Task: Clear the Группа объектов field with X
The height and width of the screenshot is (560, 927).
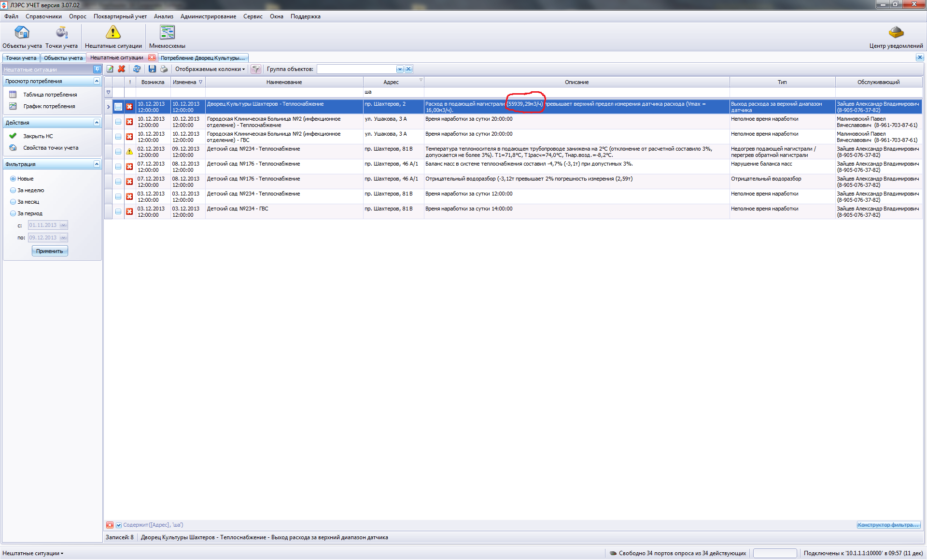Action: pos(408,69)
